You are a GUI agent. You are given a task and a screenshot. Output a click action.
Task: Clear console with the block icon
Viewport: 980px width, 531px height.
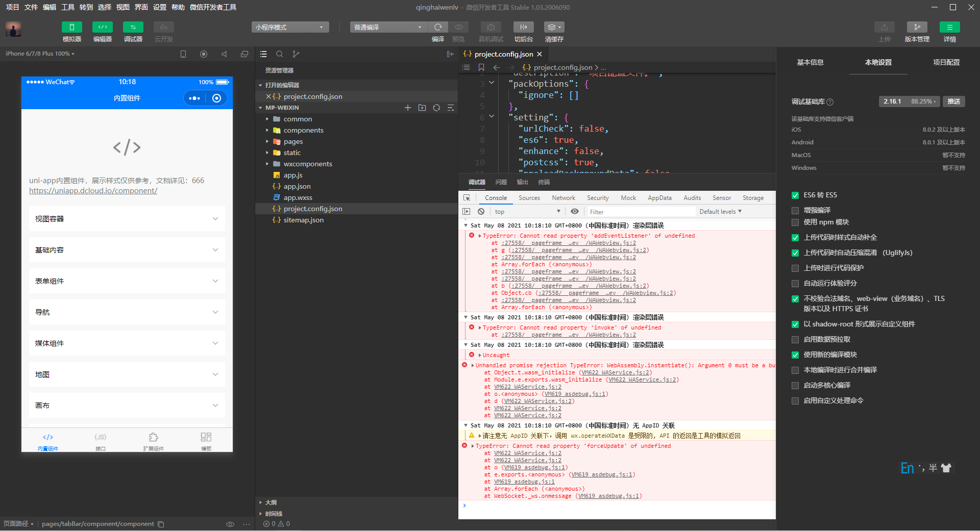click(481, 211)
